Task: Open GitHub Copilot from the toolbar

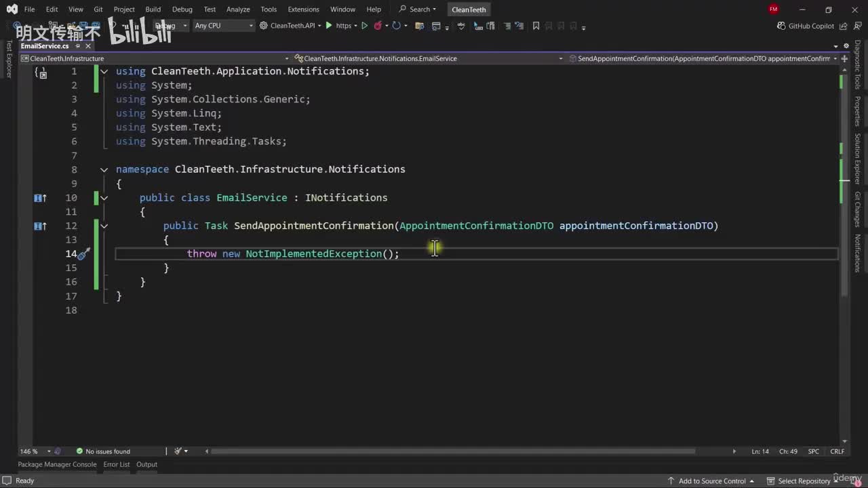Action: point(806,26)
